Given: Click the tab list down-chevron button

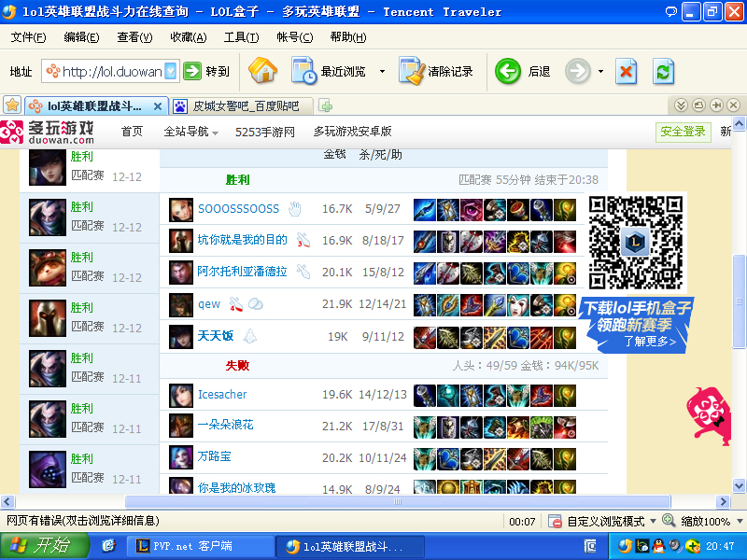Looking at the screenshot, I should pyautogui.click(x=681, y=105).
